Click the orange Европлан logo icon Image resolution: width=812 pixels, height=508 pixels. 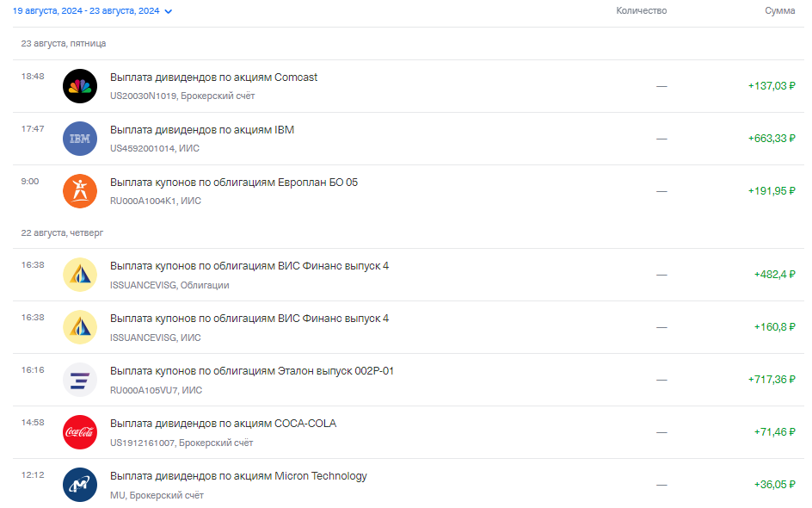pos(80,191)
